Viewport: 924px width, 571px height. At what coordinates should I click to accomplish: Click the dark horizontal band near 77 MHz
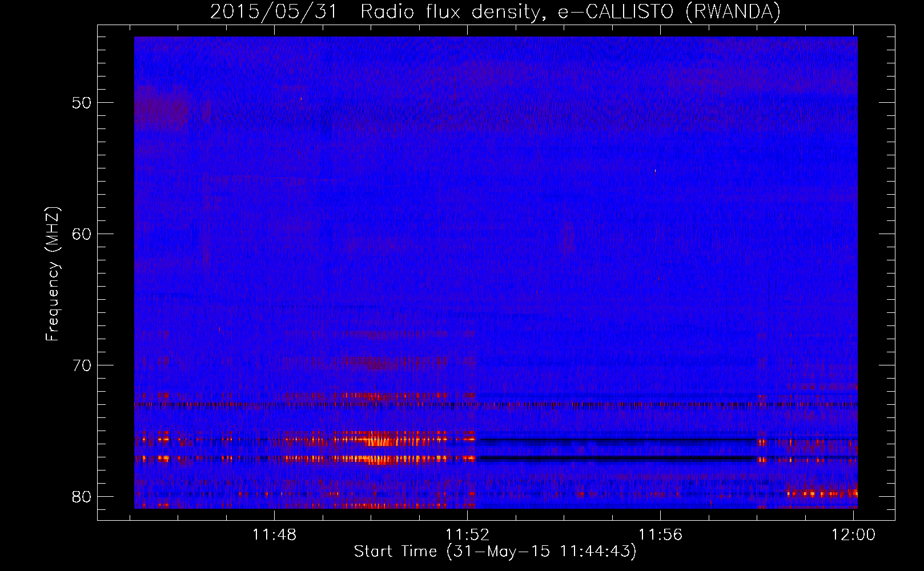click(x=618, y=458)
